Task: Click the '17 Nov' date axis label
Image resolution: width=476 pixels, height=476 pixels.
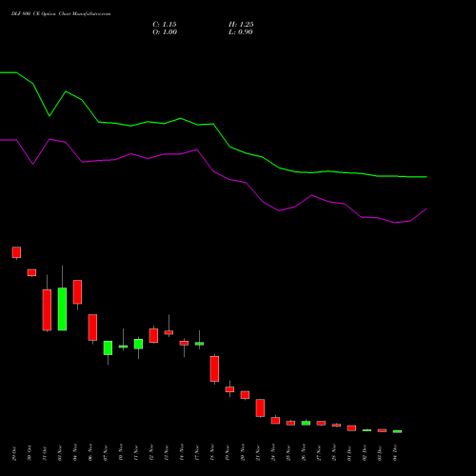Action: tap(197, 453)
